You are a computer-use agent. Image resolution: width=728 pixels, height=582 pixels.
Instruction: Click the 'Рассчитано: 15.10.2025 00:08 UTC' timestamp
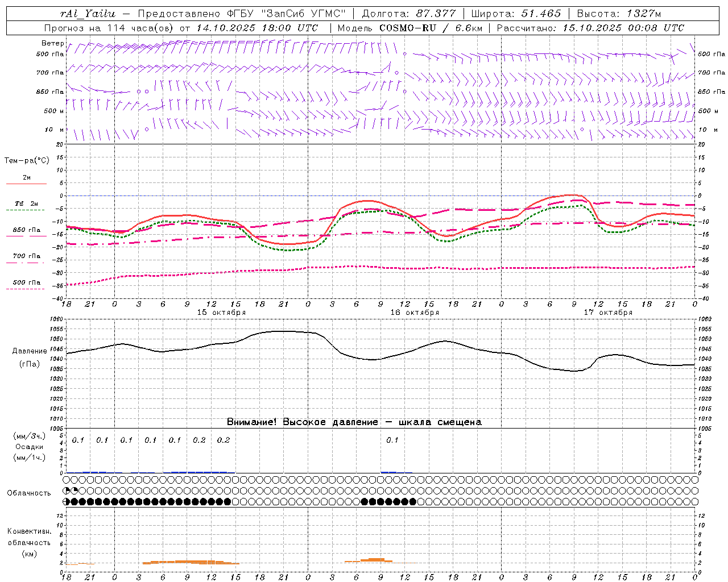click(590, 28)
